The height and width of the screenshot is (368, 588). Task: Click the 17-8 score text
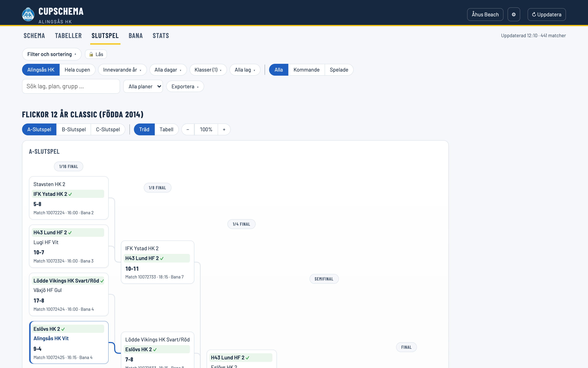point(39,301)
